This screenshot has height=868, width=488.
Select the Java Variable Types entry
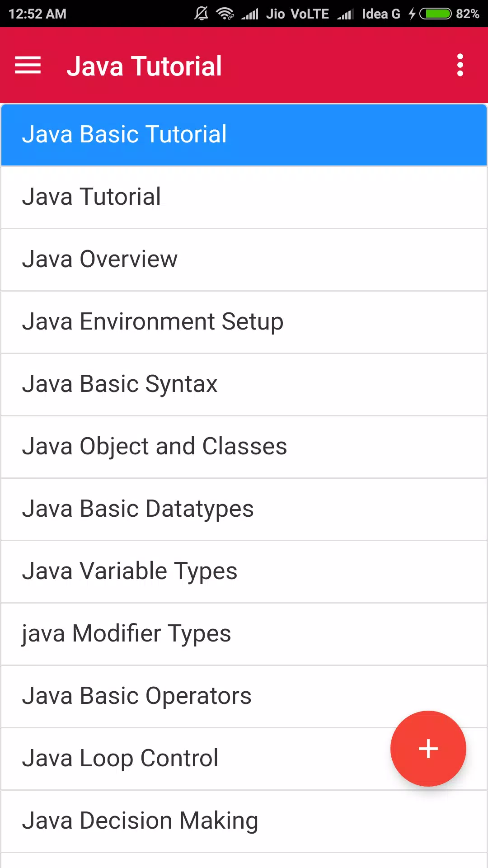(244, 572)
